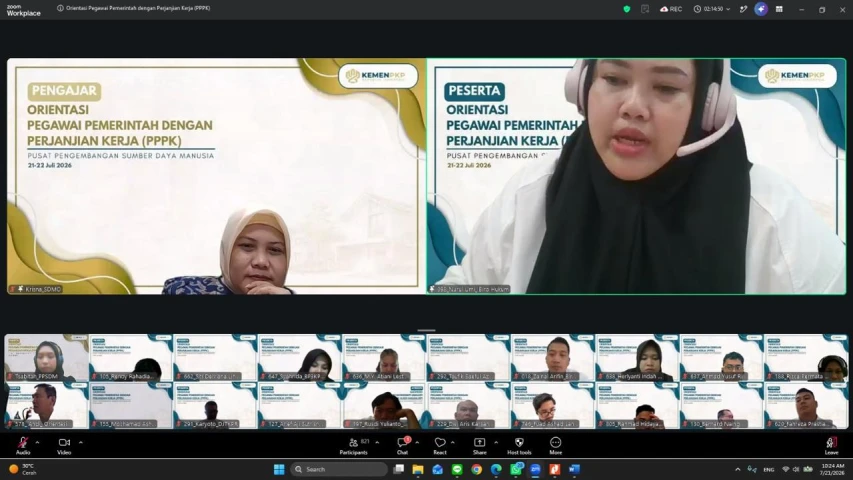
Task: Open audio options arrow next to Audio
Action: point(37,442)
